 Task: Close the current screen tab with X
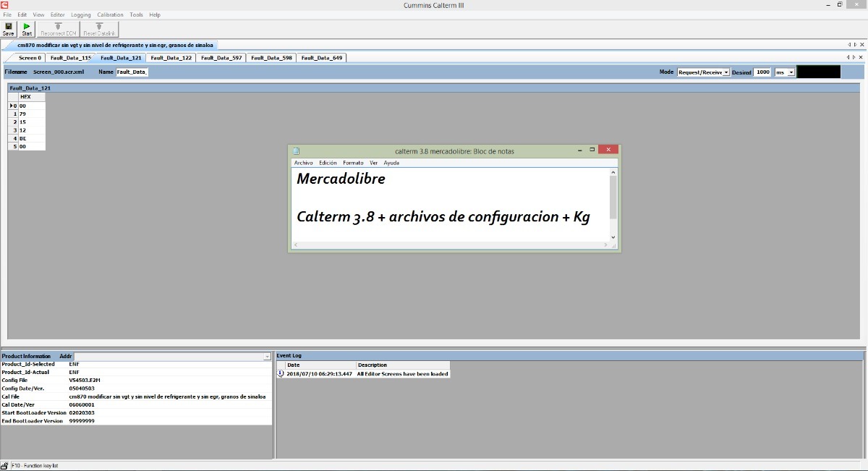click(862, 57)
